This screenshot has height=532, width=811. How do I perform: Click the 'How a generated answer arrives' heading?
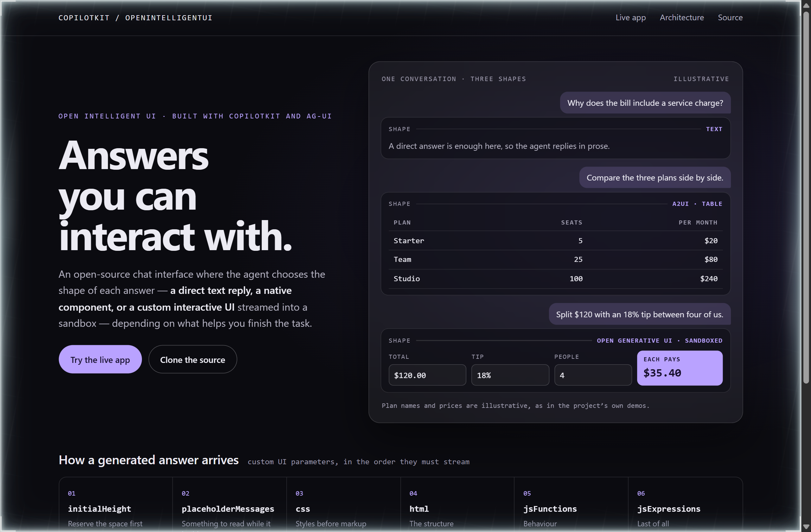[x=149, y=460]
